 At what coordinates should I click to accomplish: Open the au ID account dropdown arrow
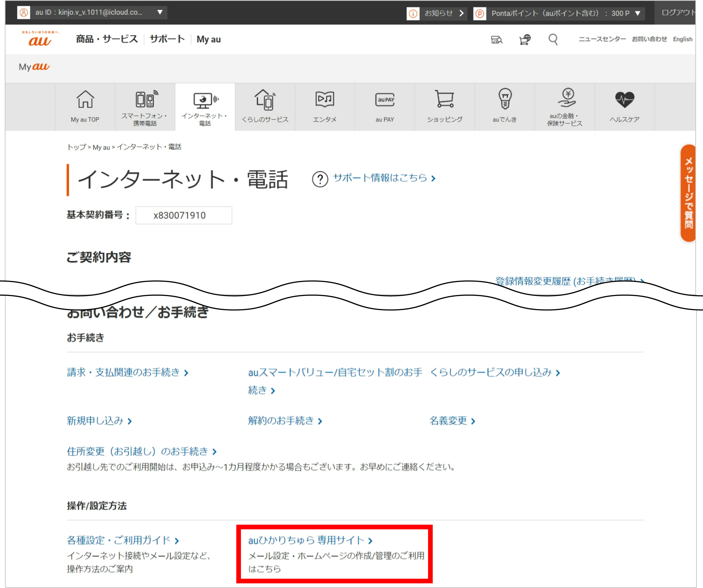tap(160, 12)
